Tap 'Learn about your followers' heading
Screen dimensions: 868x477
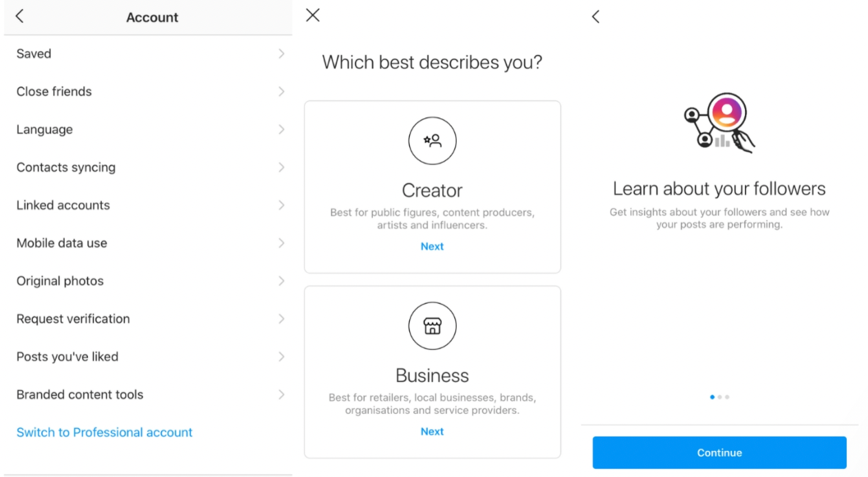[719, 188]
